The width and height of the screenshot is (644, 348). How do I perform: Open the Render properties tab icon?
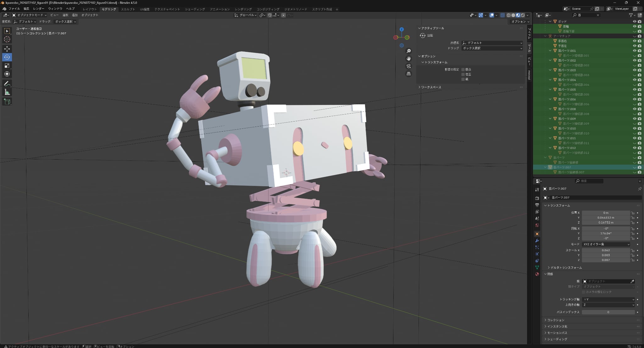click(537, 198)
